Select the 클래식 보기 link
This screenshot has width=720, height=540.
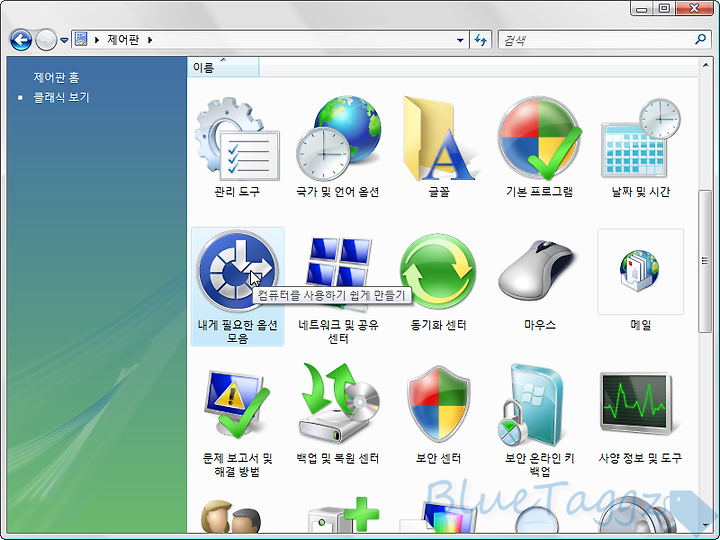62,97
